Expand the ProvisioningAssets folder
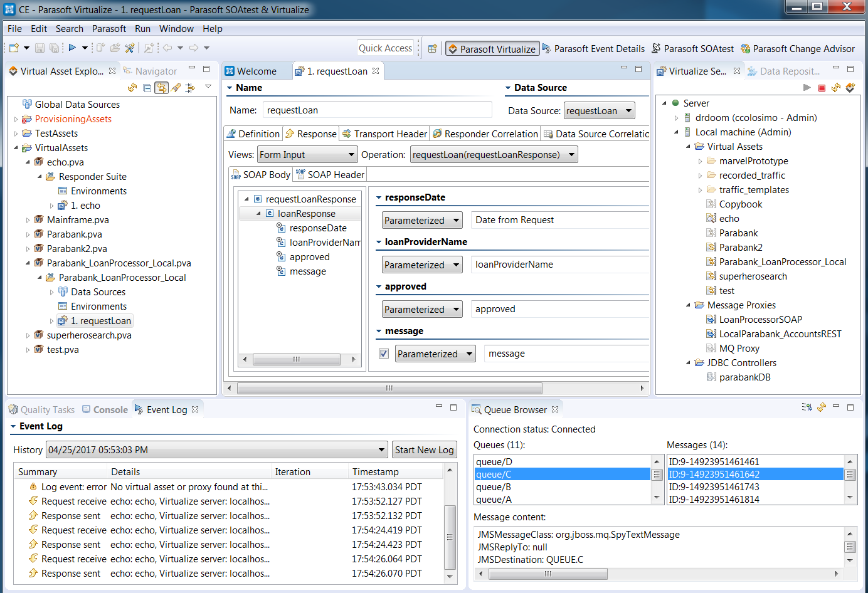This screenshot has width=868, height=593. (16, 119)
